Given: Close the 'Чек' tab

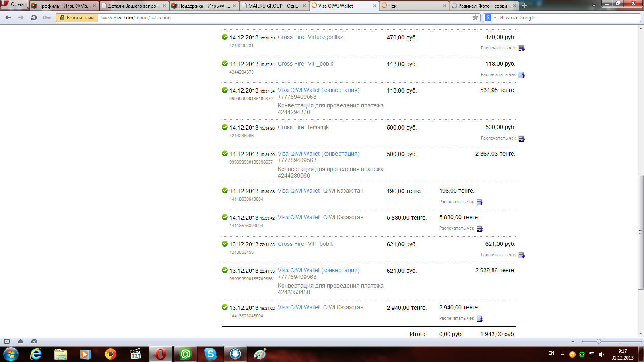Looking at the screenshot, I should 444,6.
